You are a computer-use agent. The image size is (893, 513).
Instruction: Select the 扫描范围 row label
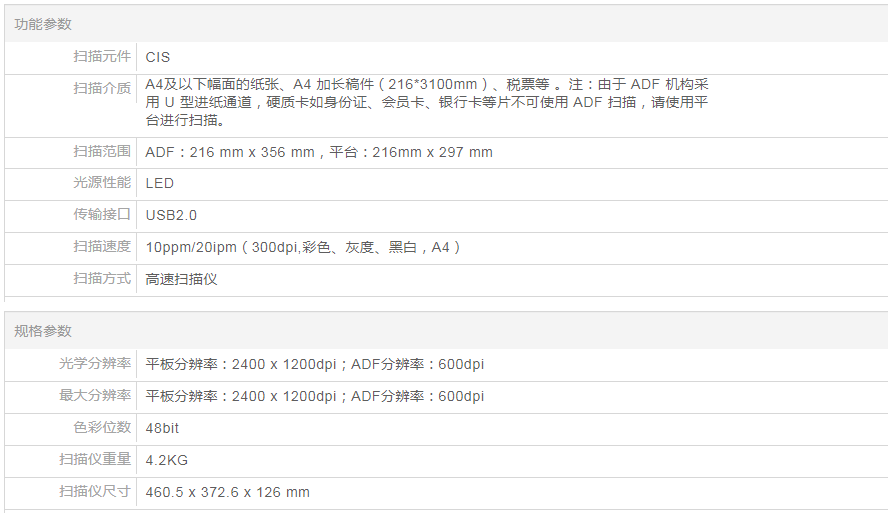click(101, 152)
